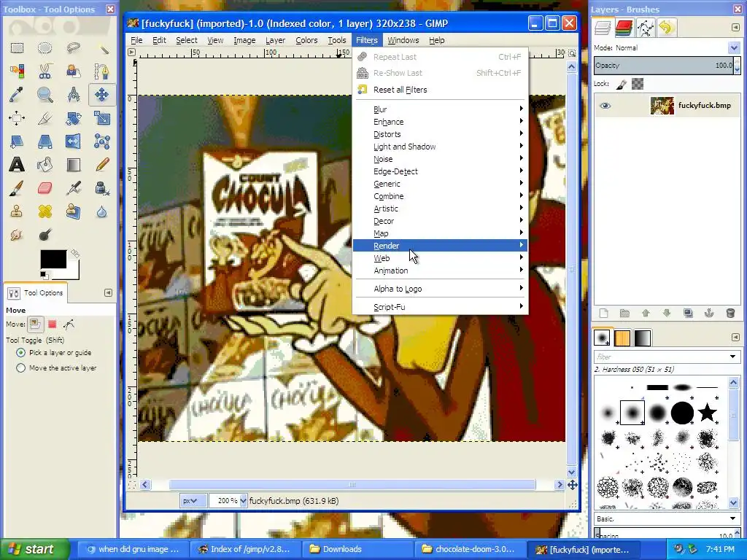747x560 pixels.
Task: Toggle lock pixels brush icon
Action: pos(622,85)
